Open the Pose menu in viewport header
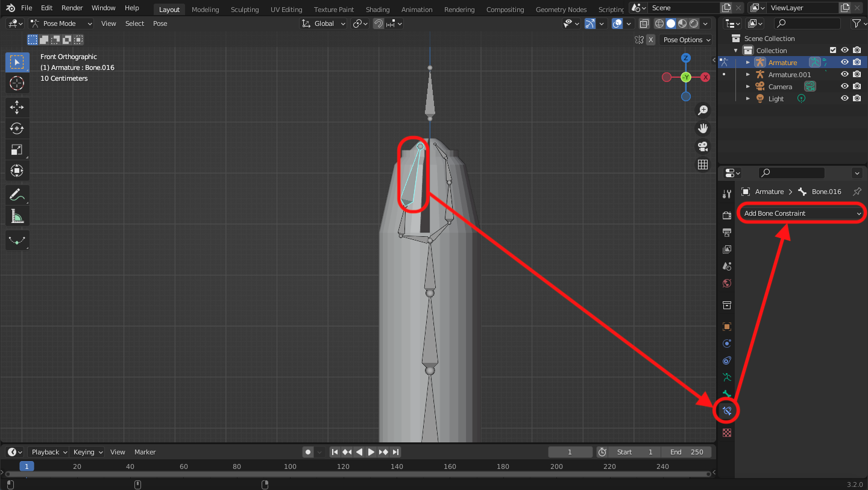 click(160, 24)
